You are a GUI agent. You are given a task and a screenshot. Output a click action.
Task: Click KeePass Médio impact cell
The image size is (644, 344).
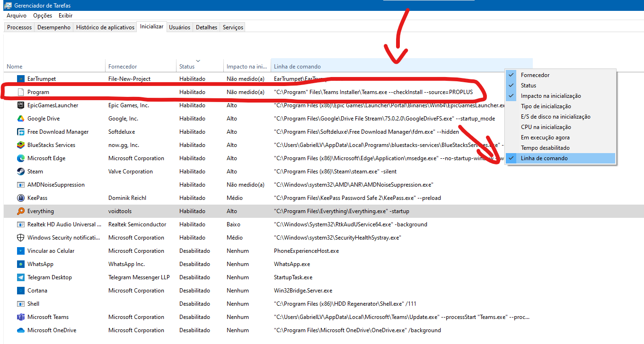click(235, 198)
